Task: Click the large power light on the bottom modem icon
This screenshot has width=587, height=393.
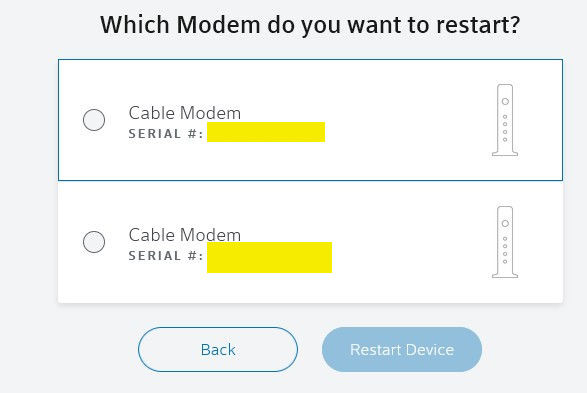Action: point(505,223)
